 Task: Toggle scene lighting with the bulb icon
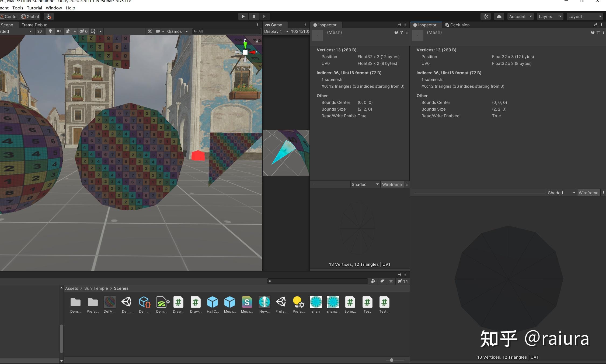50,31
